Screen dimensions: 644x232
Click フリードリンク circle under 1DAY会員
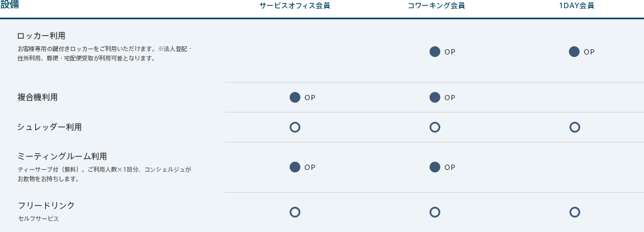(x=574, y=212)
